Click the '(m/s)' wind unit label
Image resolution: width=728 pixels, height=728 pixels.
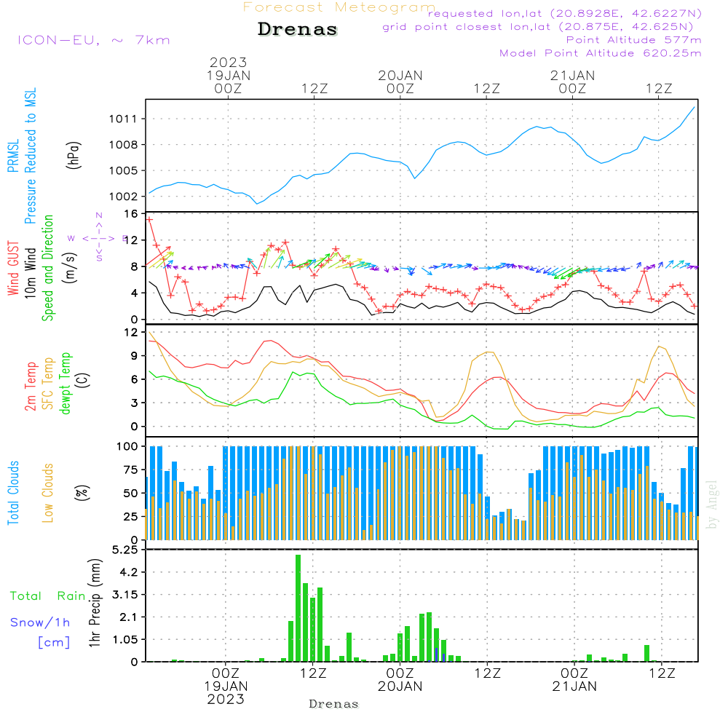click(70, 268)
